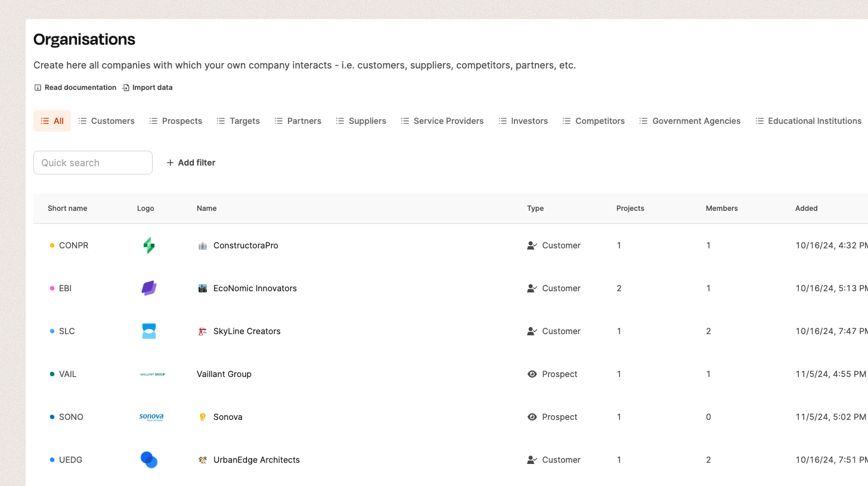
Task: Click the EcoNomic Innovators purple logo
Action: pos(149,288)
